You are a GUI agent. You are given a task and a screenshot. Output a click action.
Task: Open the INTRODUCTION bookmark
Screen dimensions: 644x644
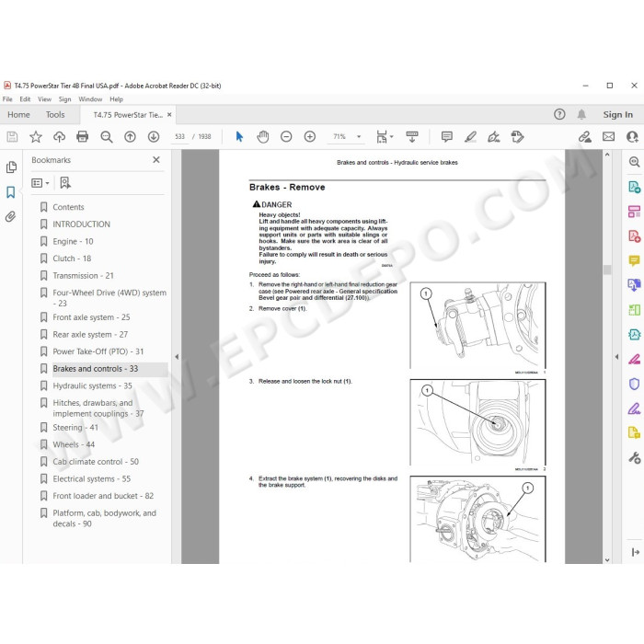point(81,224)
